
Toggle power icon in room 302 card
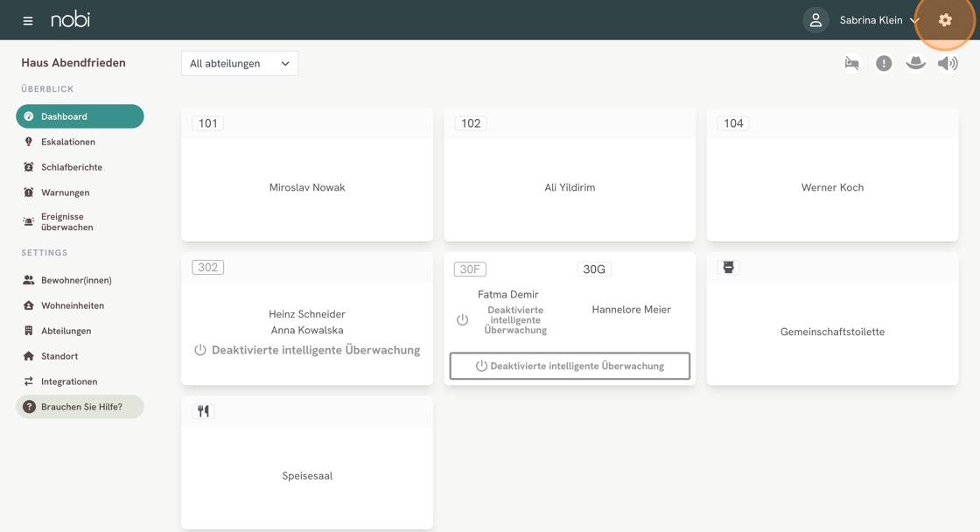tap(200, 350)
